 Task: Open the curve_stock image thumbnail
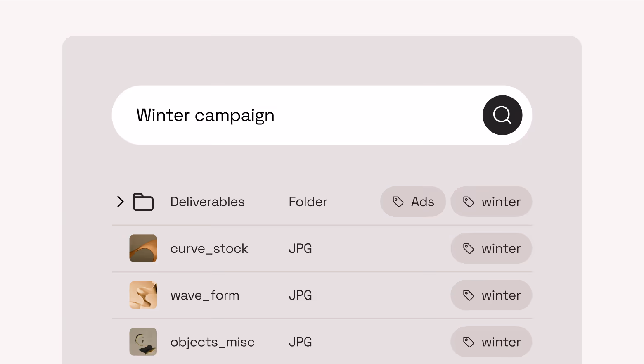click(x=143, y=248)
